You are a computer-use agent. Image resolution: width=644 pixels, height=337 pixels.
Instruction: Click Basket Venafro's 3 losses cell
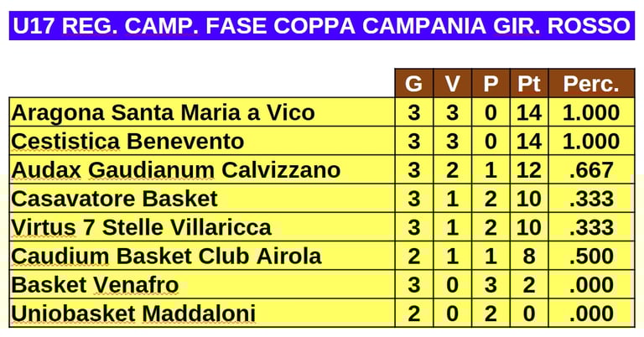(491, 284)
